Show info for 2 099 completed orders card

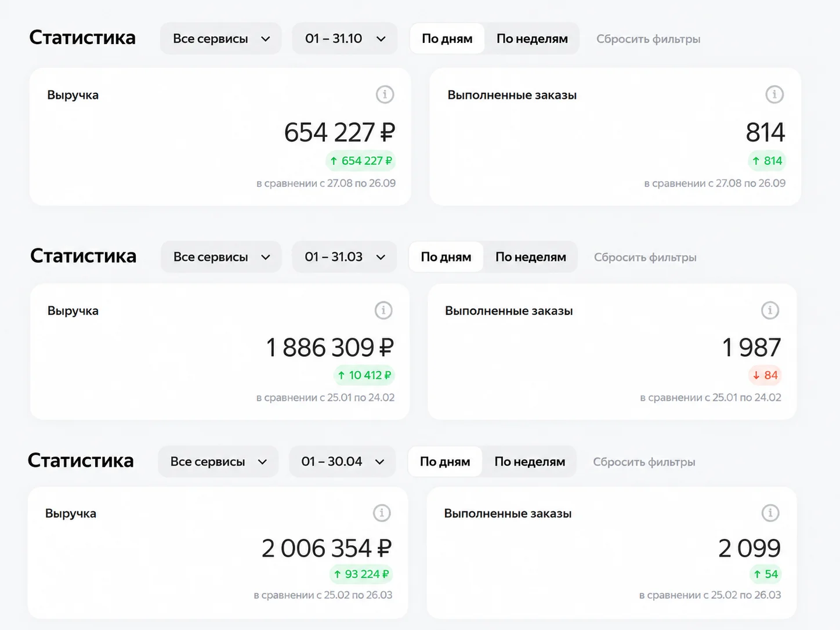pyautogui.click(x=770, y=513)
